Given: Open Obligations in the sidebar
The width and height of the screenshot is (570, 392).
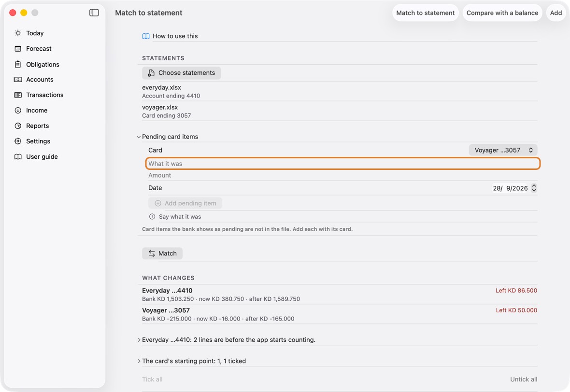Looking at the screenshot, I should point(43,64).
